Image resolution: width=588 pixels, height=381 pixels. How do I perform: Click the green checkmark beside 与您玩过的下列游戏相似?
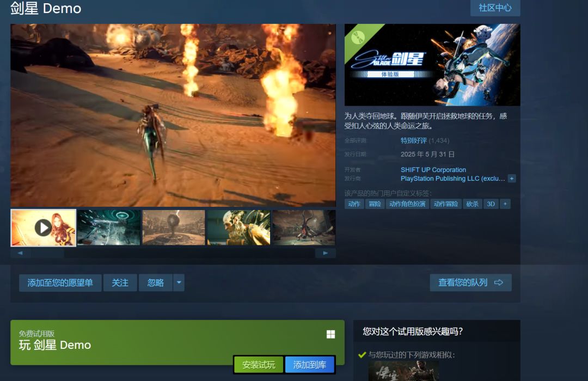pyautogui.click(x=362, y=355)
